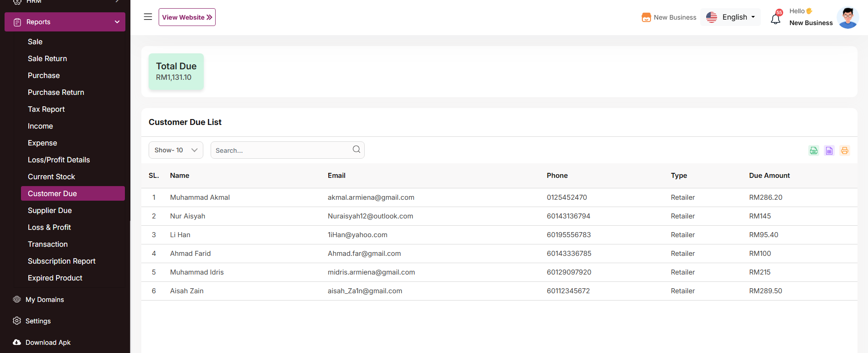
Task: Toggle the hamburger sidebar menu
Action: 148,17
